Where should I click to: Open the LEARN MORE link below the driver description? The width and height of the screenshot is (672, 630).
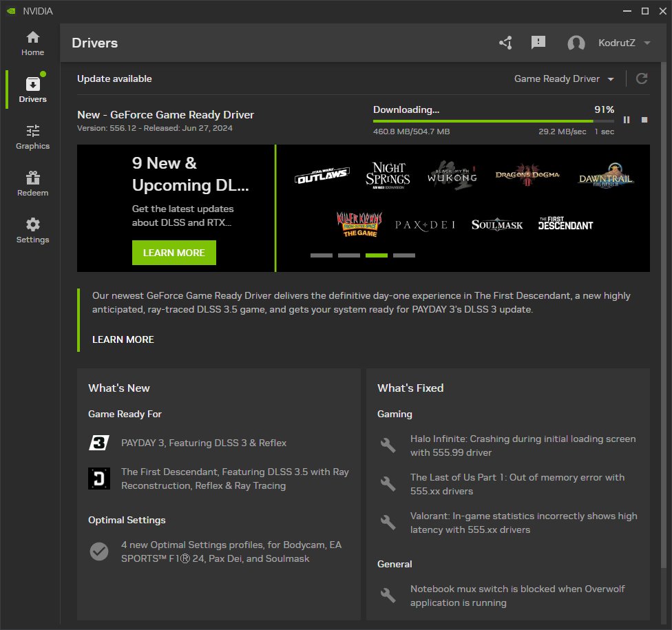coord(123,339)
